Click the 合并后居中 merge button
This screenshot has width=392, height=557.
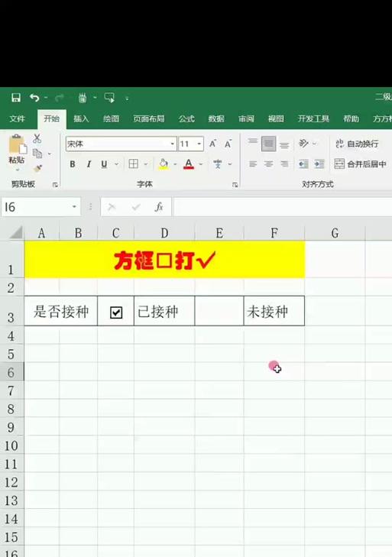(361, 164)
